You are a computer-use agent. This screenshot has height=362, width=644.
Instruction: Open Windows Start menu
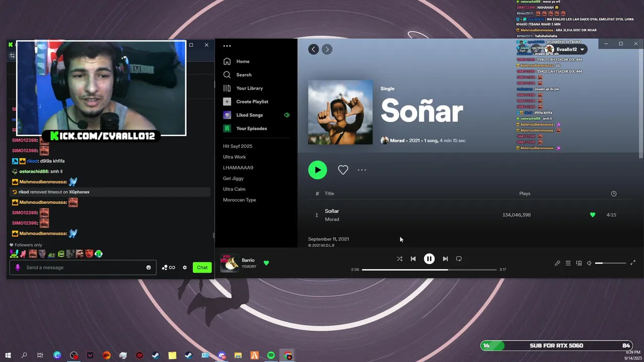pyautogui.click(x=8, y=355)
